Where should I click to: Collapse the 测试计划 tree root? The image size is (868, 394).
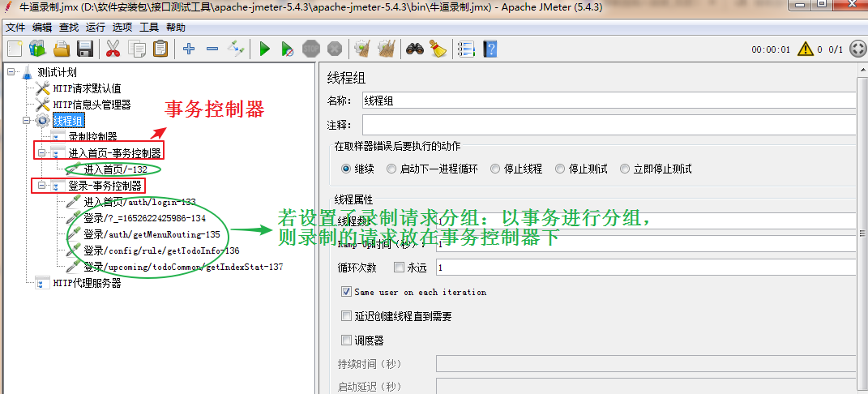[x=10, y=72]
